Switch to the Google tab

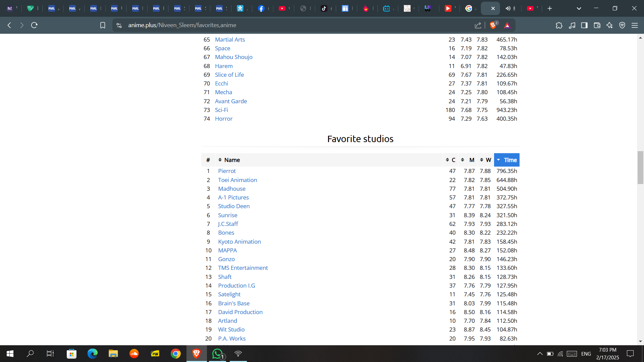[469, 8]
